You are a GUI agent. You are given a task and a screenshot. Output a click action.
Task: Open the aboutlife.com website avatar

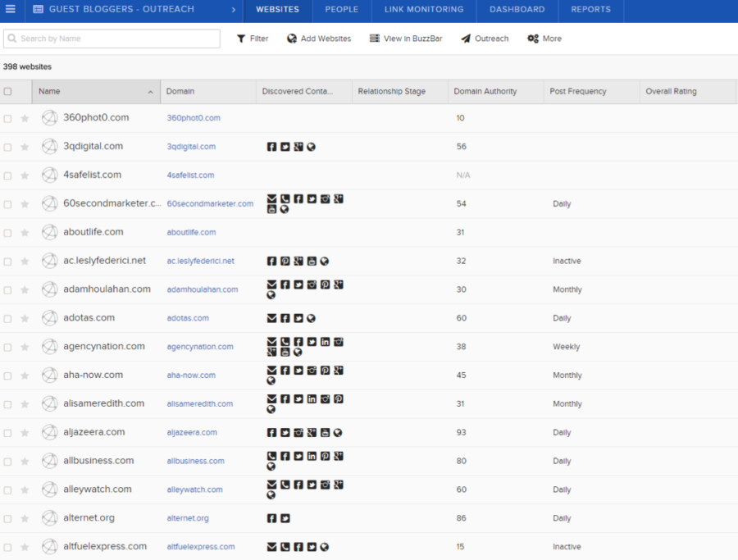(49, 232)
